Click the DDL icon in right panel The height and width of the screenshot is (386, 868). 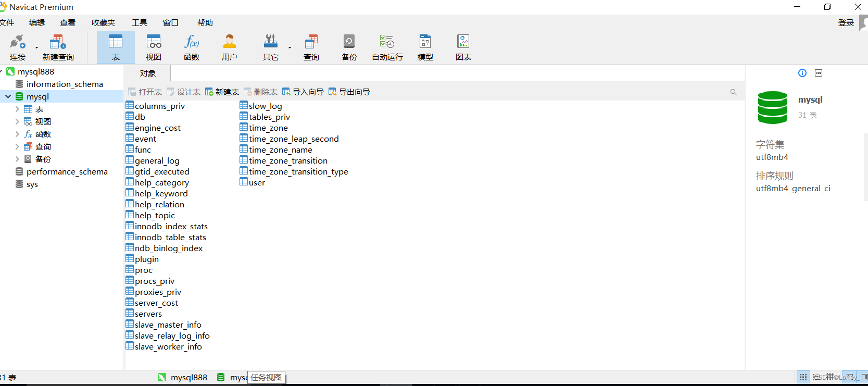(x=819, y=73)
